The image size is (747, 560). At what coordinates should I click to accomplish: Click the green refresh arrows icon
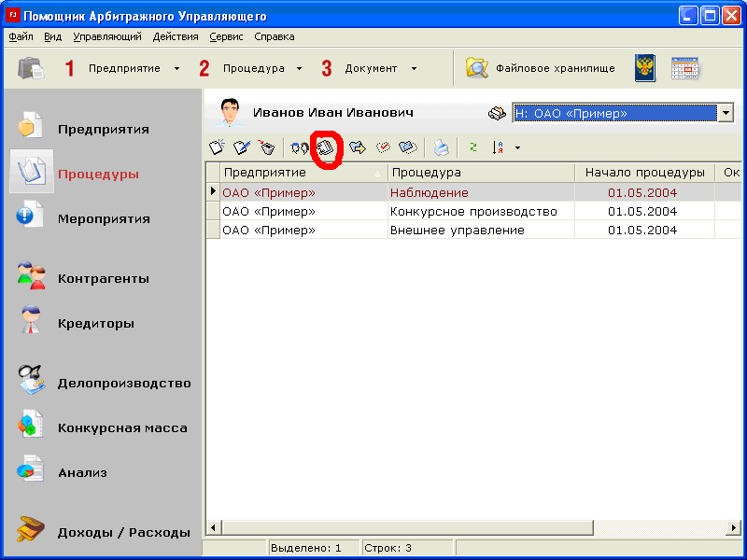tap(473, 147)
